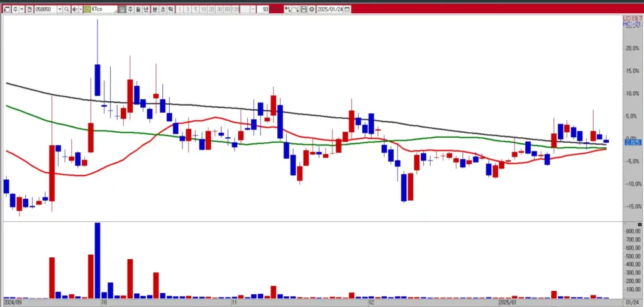Click the green 신 badge before KTcs

87,9
